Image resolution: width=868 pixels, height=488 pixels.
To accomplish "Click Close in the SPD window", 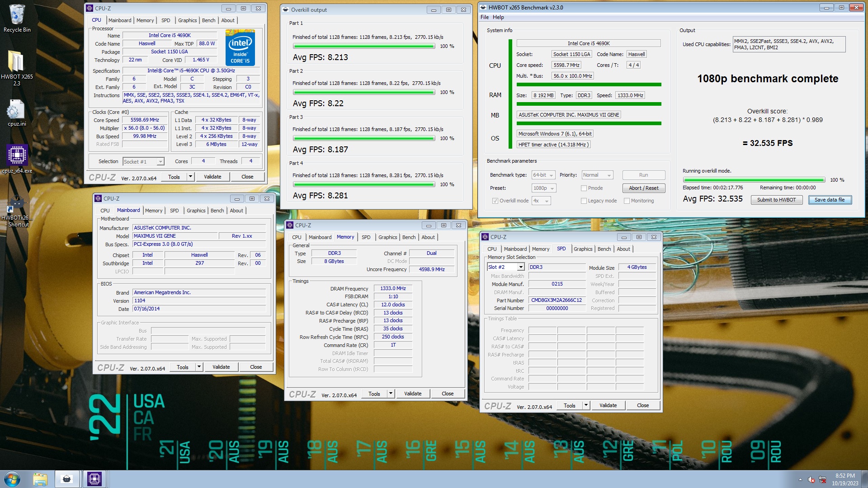I will click(643, 405).
